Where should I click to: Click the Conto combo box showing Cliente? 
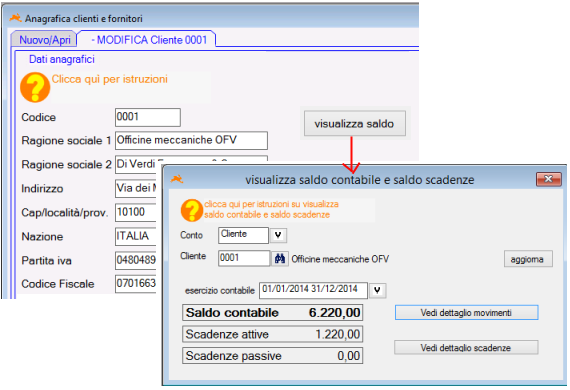(244, 235)
